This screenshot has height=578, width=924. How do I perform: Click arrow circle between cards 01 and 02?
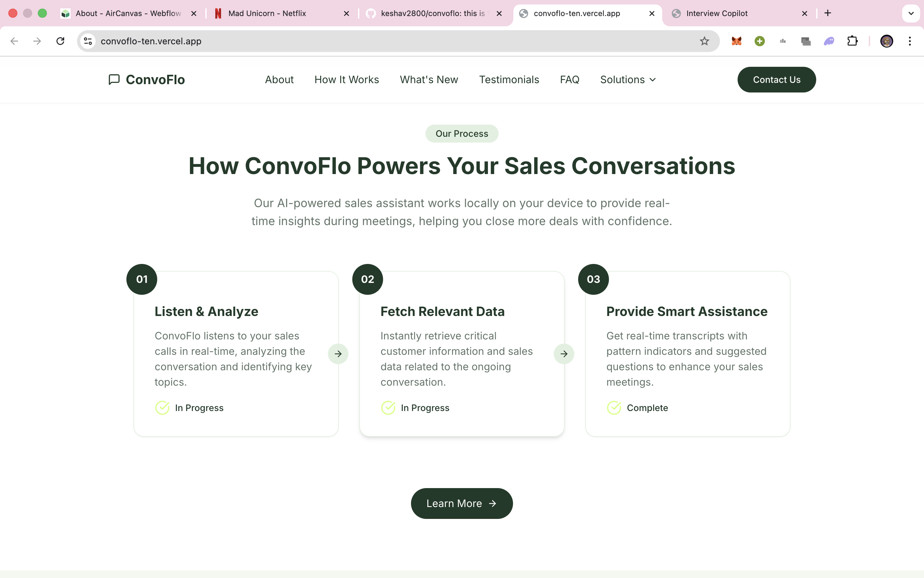point(338,354)
